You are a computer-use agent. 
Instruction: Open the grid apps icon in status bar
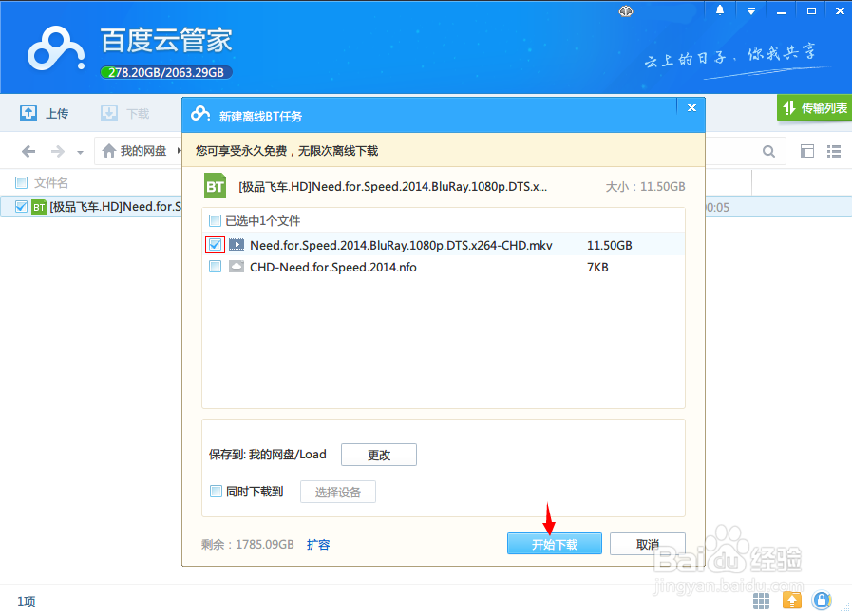click(761, 601)
